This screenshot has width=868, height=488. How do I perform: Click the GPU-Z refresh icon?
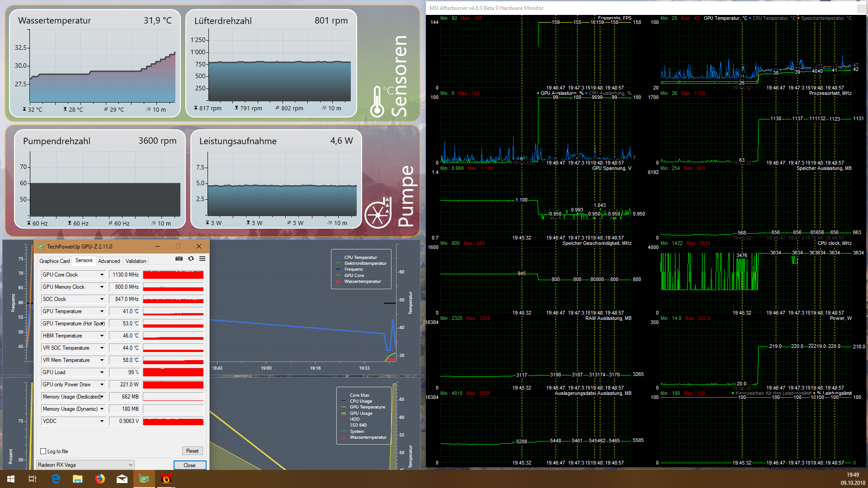(x=191, y=259)
